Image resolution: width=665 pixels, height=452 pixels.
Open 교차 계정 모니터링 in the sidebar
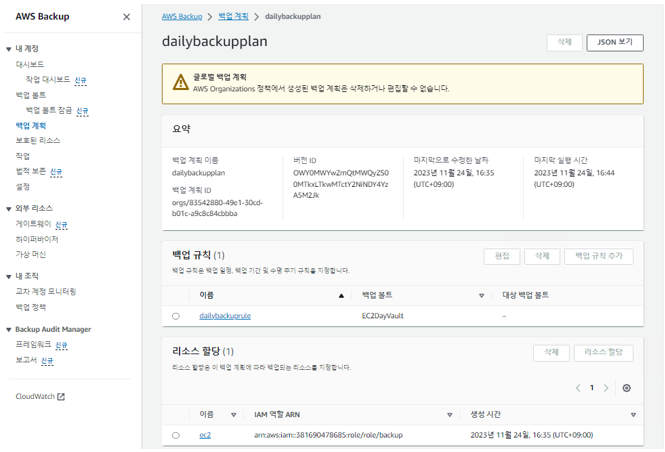pos(46,291)
